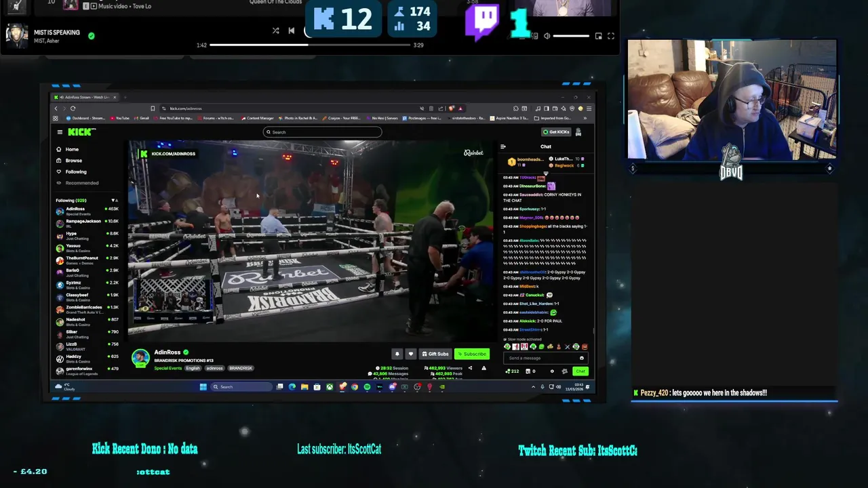Open the Content Manager bookmark
The image size is (868, 488).
click(x=258, y=118)
